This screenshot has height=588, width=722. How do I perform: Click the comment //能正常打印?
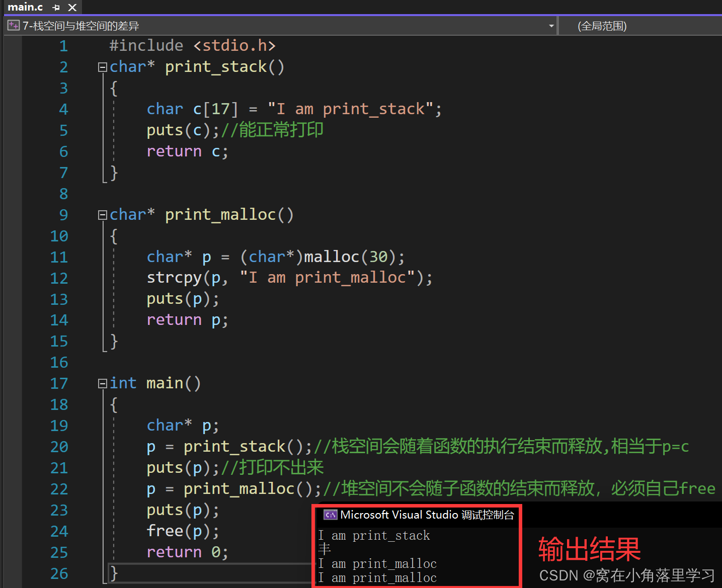tap(272, 130)
